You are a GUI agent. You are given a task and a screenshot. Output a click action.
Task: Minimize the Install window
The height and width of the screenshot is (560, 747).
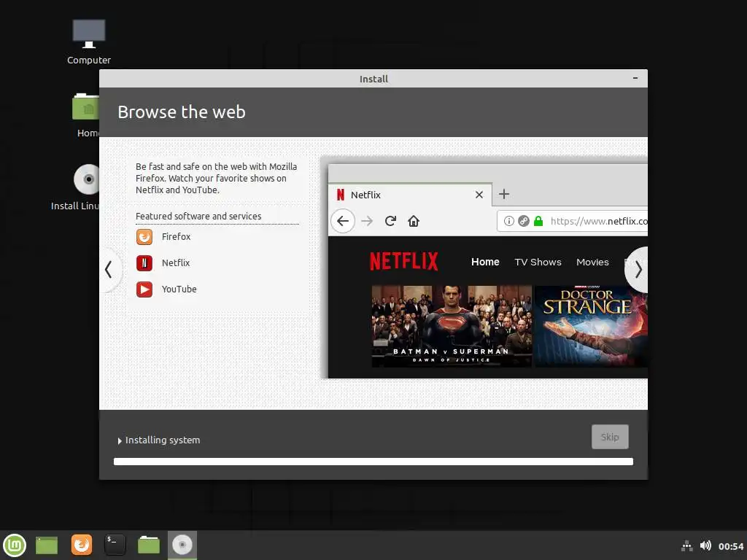click(x=635, y=78)
